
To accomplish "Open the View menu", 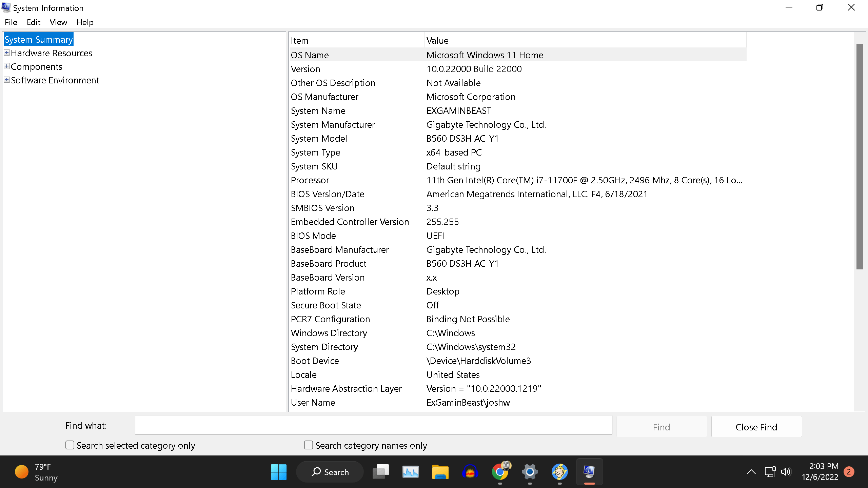I will [58, 22].
